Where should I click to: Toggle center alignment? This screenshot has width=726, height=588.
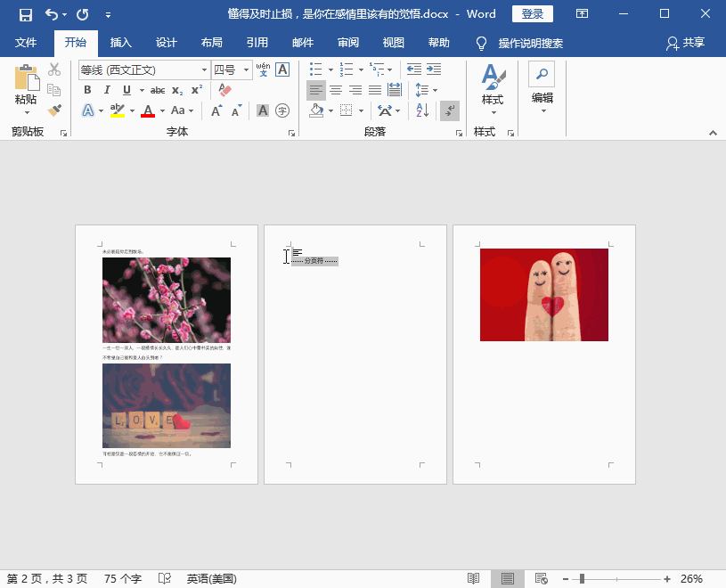[x=336, y=90]
